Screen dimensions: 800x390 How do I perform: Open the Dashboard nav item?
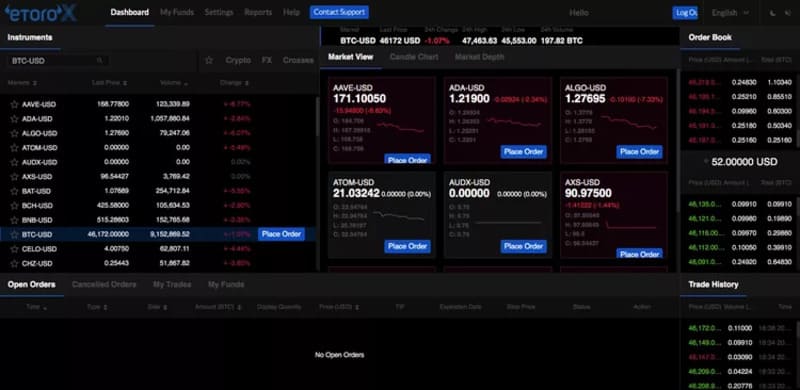point(130,13)
